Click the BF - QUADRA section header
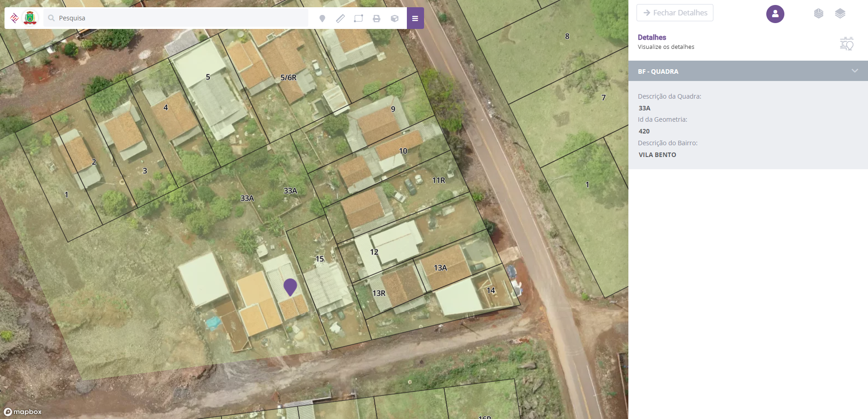The image size is (868, 419). click(748, 71)
